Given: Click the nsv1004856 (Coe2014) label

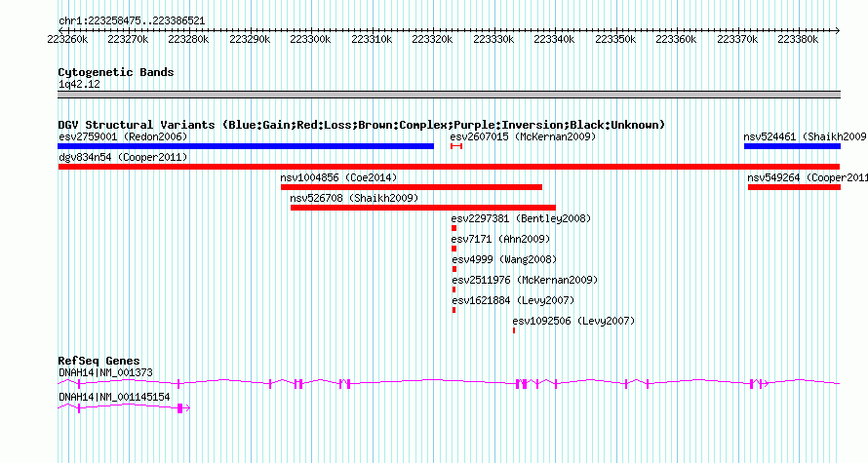Looking at the screenshot, I should pos(338,177).
